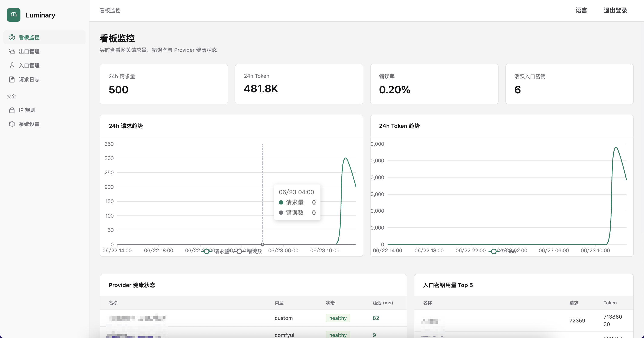644x338 pixels.
Task: Click the 看板监控 breadcrumb at top
Action: [x=110, y=10]
